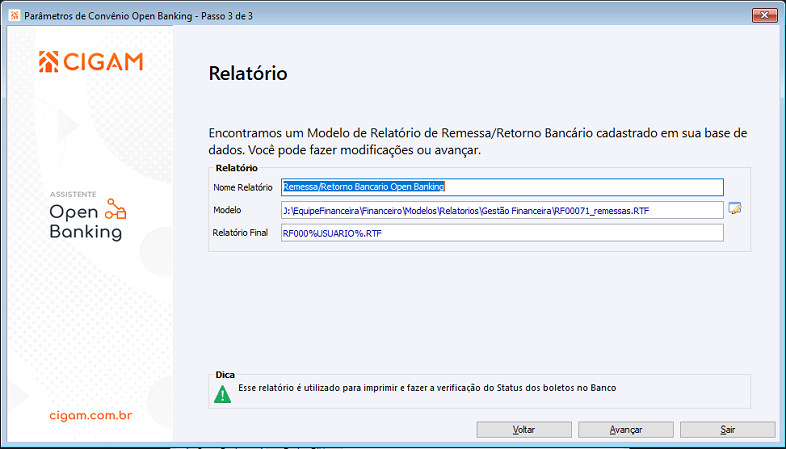Click the Modelo label
Viewport: 786px width, 449px height.
tap(227, 210)
